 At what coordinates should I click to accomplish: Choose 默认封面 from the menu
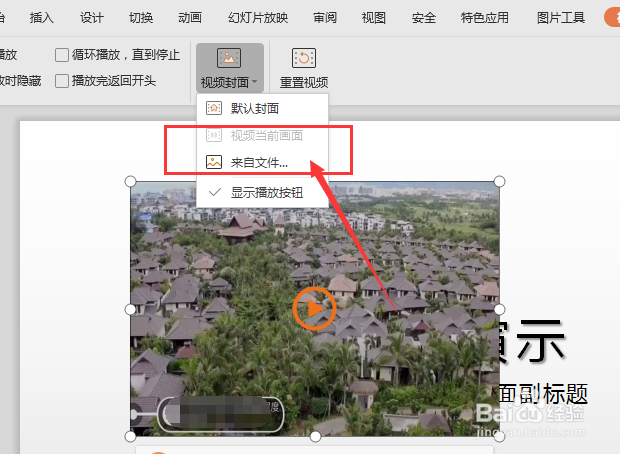pos(263,108)
